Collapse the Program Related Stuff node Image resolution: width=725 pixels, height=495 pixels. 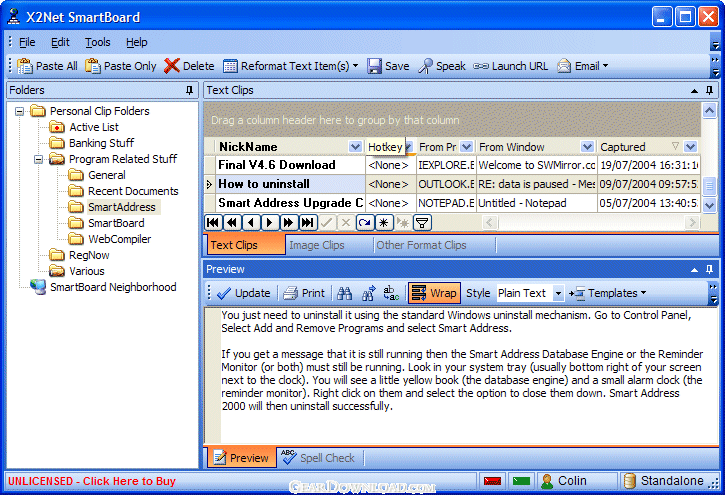(39, 159)
